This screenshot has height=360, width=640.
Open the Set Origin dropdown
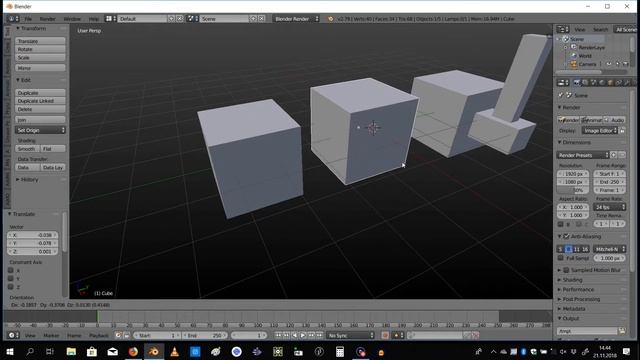40,130
